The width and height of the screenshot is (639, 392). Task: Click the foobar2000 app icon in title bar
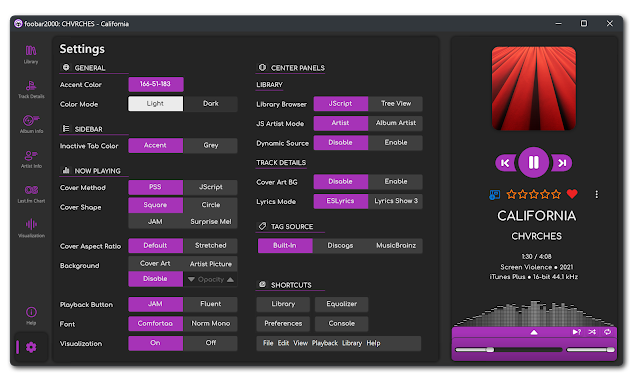(x=18, y=24)
